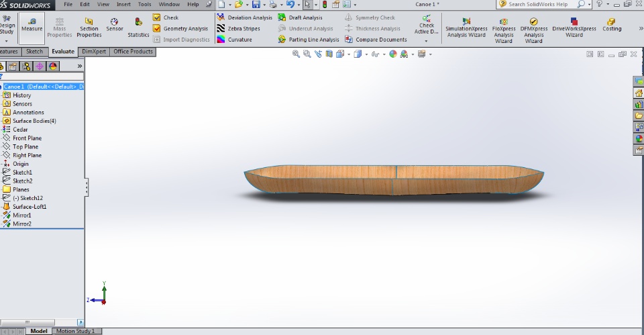The image size is (644, 335).
Task: Expand the side panel tabs chevron
Action: [x=80, y=66]
